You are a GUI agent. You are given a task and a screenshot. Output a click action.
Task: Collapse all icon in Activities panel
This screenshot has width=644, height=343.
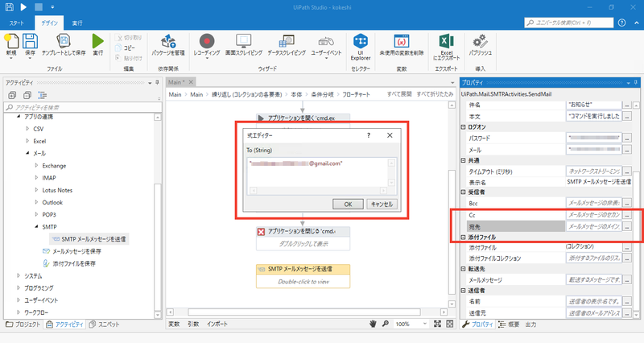[27, 95]
